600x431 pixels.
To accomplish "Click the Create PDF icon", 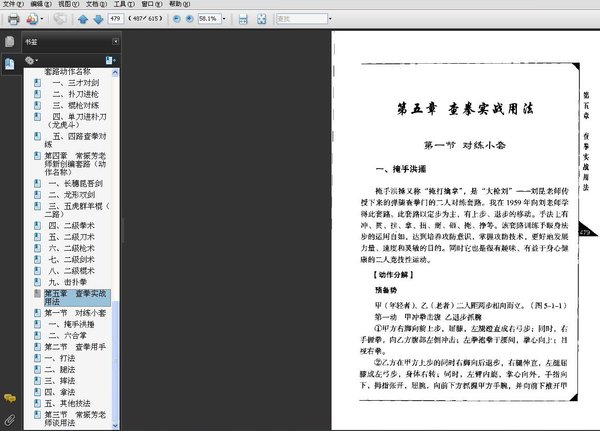I will pyautogui.click(x=32, y=19).
